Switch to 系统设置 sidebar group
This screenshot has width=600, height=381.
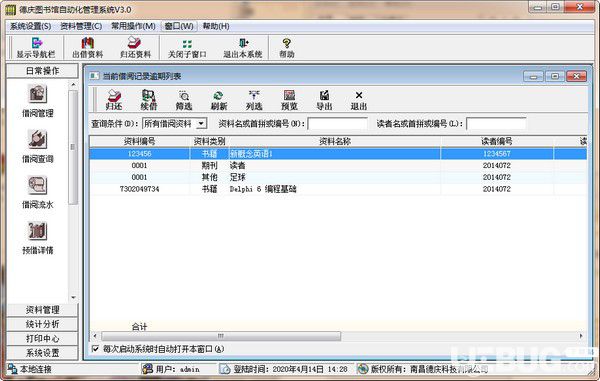(x=42, y=353)
